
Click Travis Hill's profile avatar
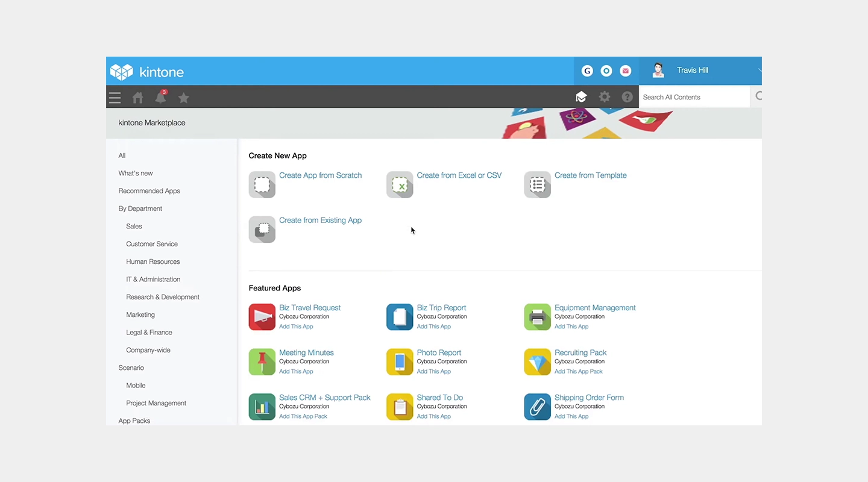pos(658,70)
